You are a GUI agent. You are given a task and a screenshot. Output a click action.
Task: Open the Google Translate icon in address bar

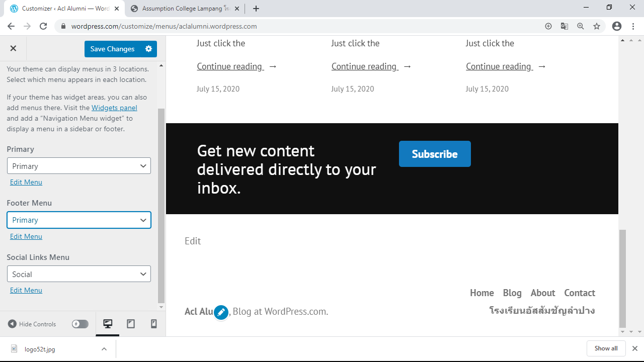pos(565,26)
